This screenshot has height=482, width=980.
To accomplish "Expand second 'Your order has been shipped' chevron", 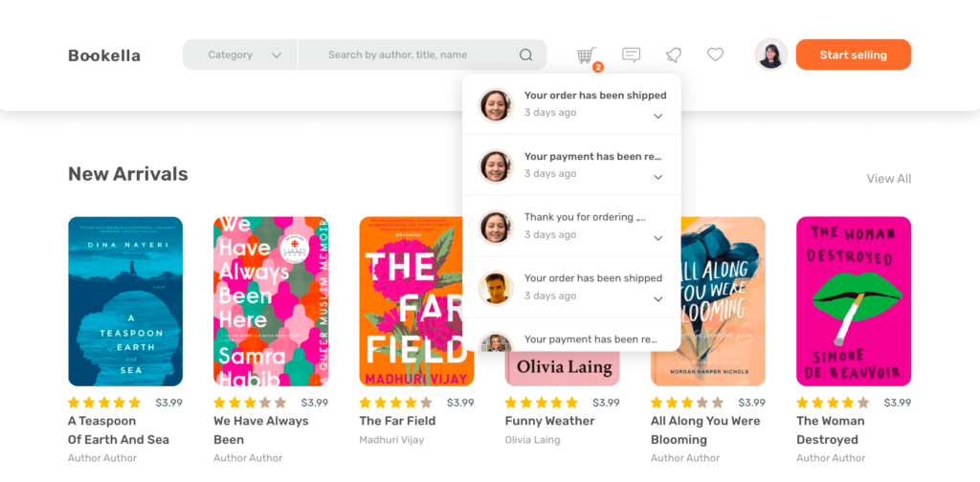I will (x=657, y=299).
